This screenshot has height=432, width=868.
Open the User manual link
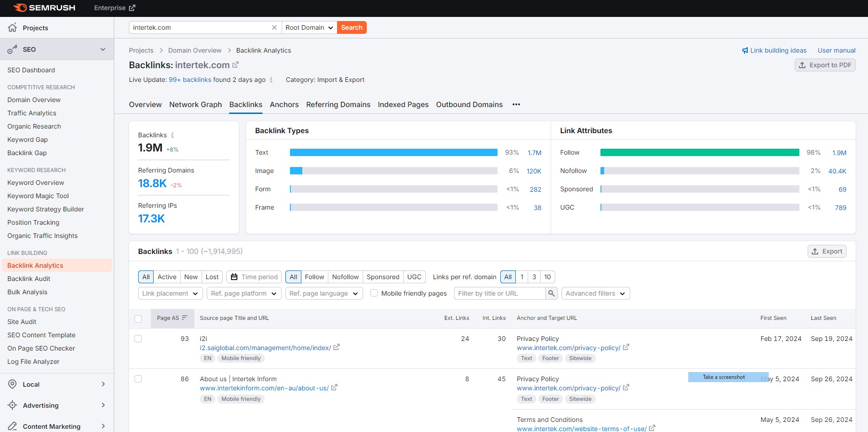coord(836,50)
